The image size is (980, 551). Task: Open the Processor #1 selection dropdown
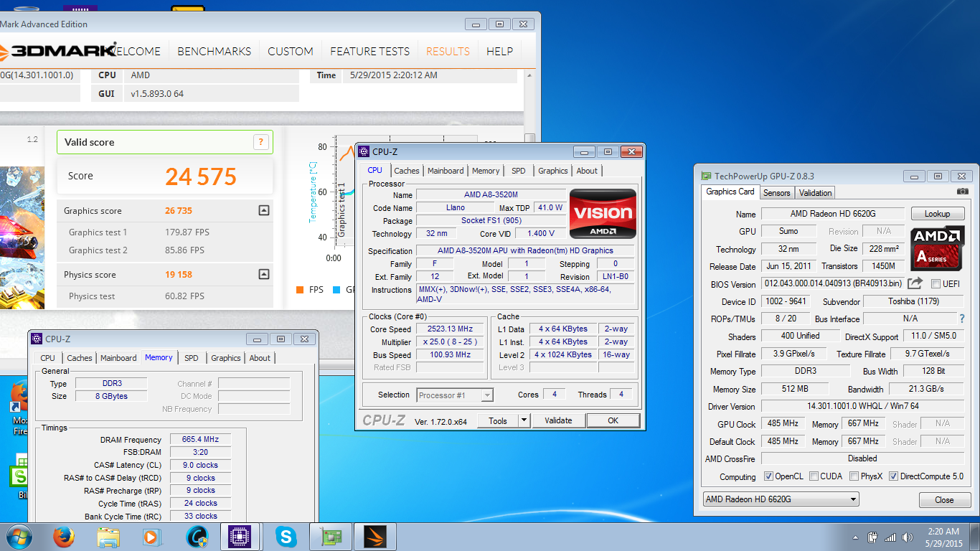point(455,395)
